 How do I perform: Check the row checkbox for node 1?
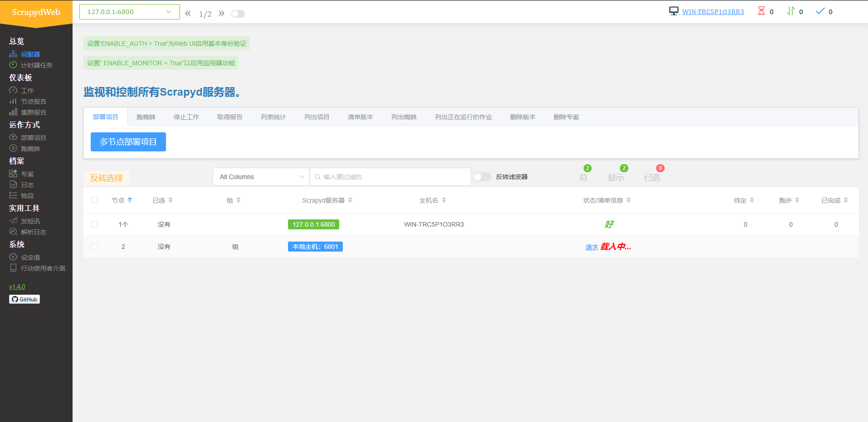click(x=94, y=224)
